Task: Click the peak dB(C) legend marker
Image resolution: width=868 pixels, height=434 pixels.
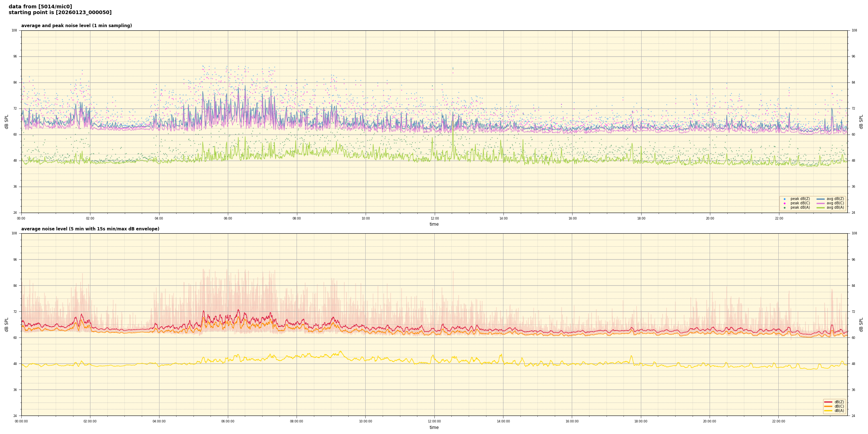Action: [784, 203]
